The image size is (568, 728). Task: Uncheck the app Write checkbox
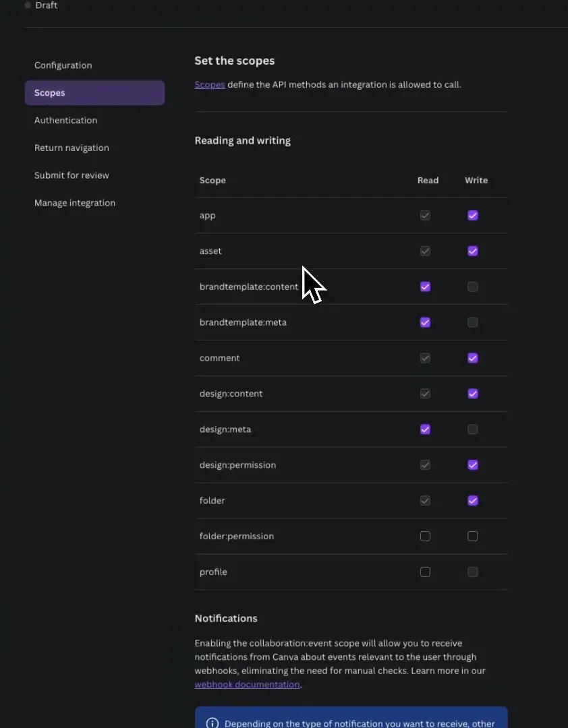(473, 216)
